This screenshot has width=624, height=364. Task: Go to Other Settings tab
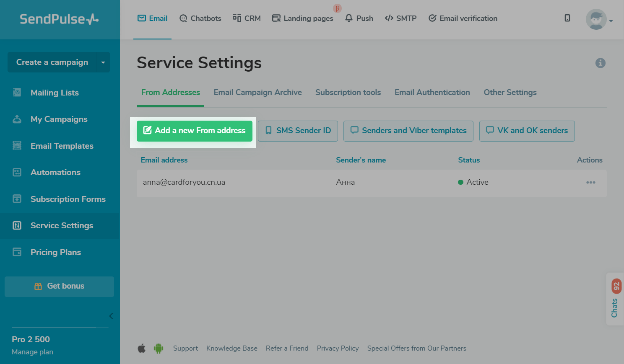tap(510, 93)
